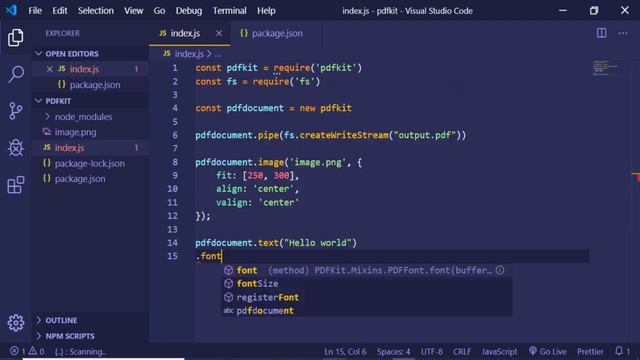Select the fontSize method suggestion
Image resolution: width=640 pixels, height=360 pixels.
tap(367, 284)
